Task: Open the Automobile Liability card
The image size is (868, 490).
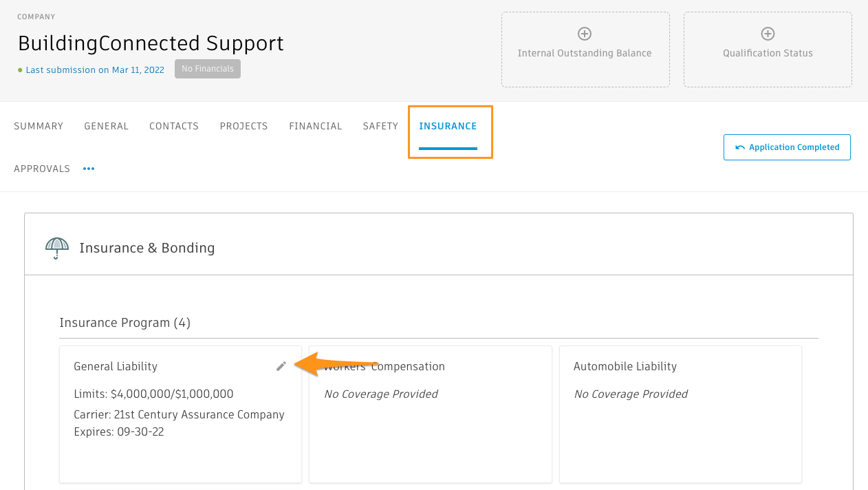Action: pyautogui.click(x=680, y=414)
